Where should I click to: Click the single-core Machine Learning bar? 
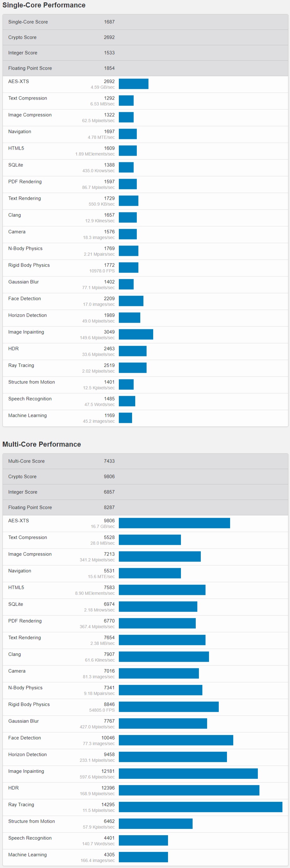(125, 418)
